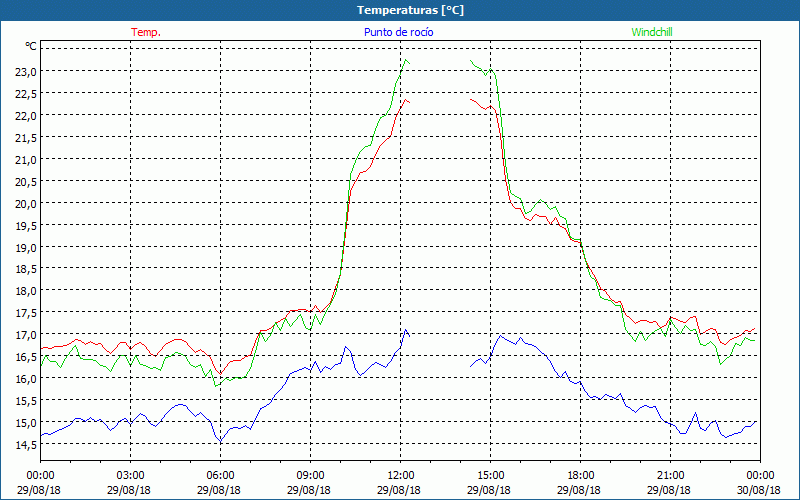Click the 'Temperaturas [°C]' chart title
This screenshot has height=500, width=800.
click(410, 10)
